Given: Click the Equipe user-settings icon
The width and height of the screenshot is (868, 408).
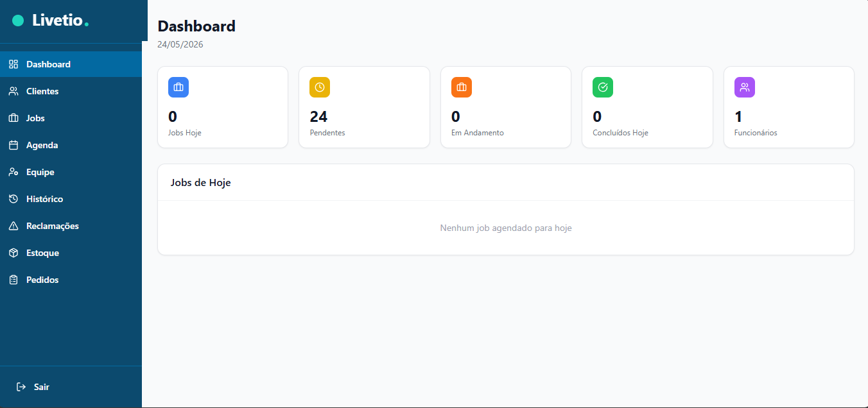Looking at the screenshot, I should 13,172.
